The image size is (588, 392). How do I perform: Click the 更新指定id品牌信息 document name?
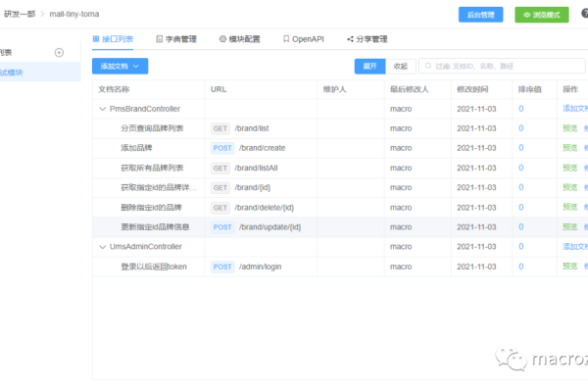[155, 227]
